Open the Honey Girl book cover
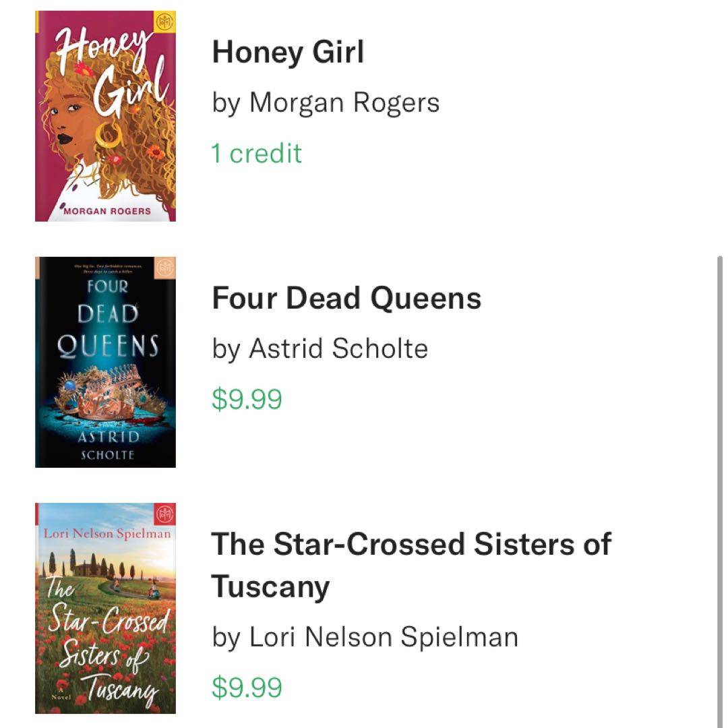This screenshot has width=728, height=728. pos(105,116)
